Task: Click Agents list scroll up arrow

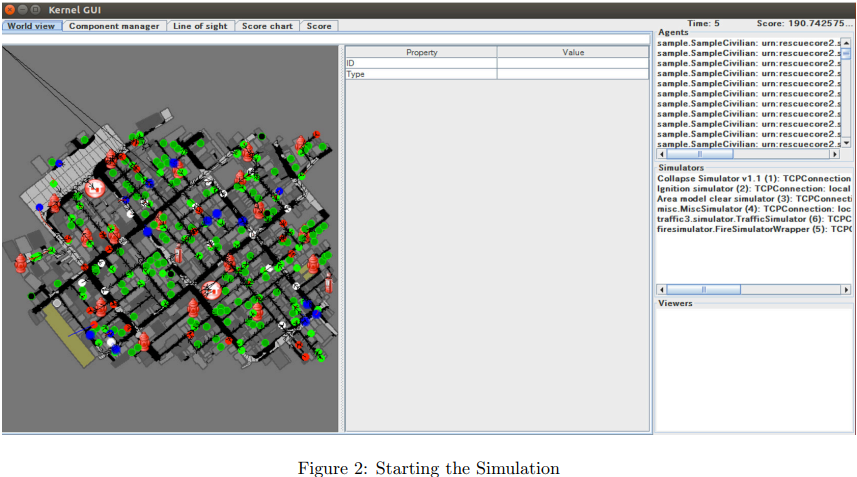Action: (x=846, y=43)
